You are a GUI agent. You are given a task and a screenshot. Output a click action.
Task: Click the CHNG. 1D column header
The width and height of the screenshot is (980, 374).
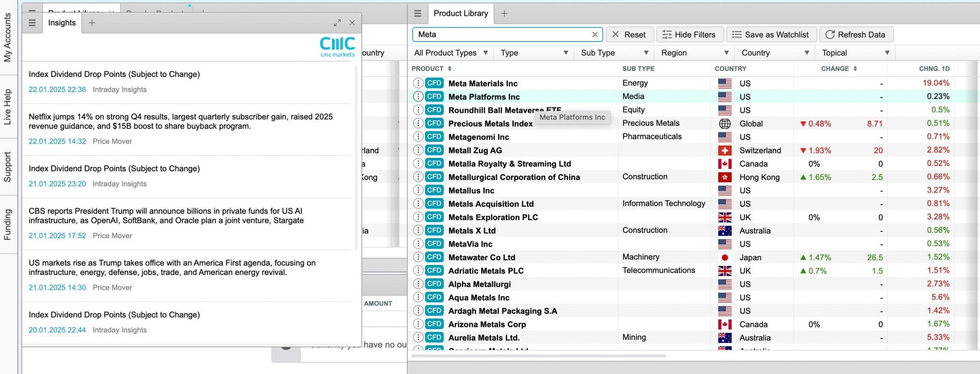[x=934, y=69]
